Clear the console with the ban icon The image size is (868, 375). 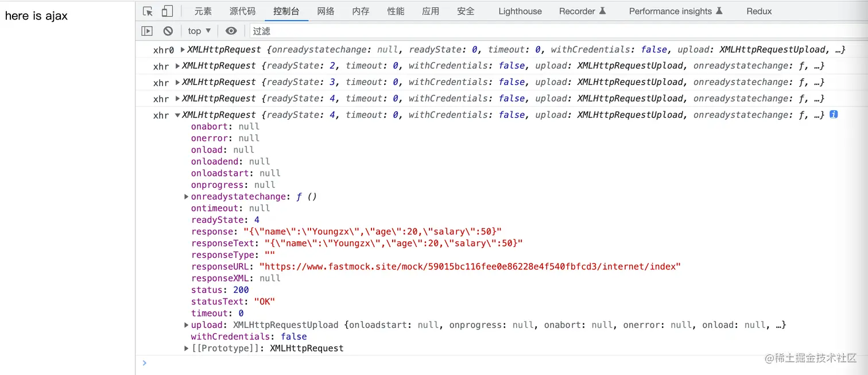coord(168,31)
